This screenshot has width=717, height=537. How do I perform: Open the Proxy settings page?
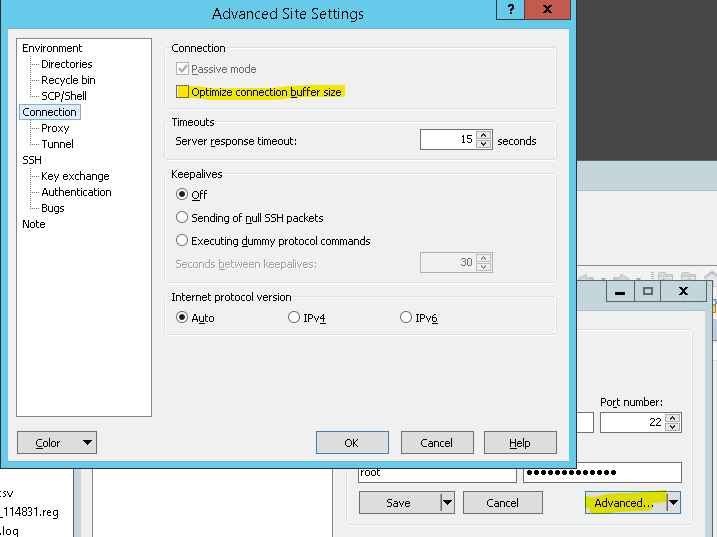(55, 128)
